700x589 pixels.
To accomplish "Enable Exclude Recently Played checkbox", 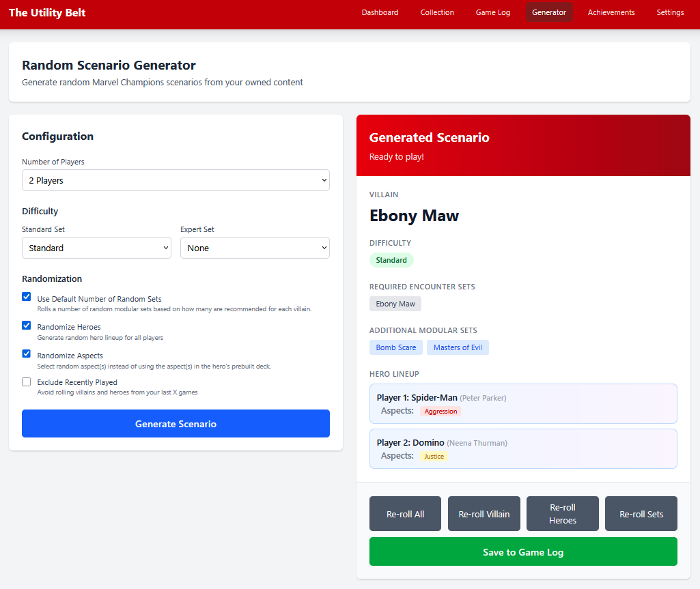I will coord(27,382).
